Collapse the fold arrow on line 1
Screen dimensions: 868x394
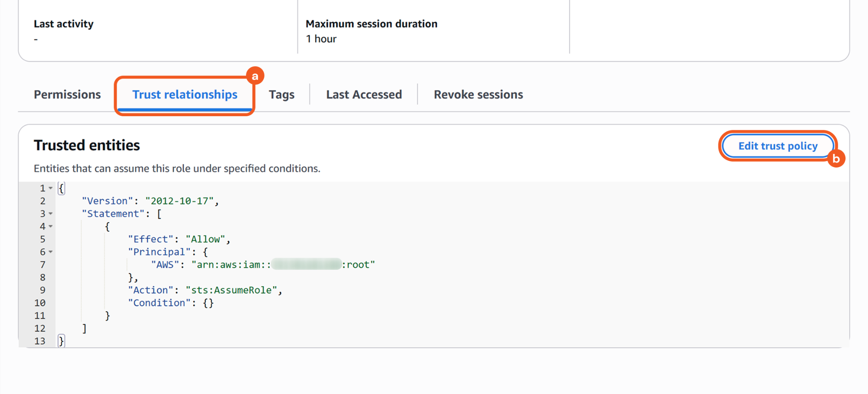click(x=50, y=188)
